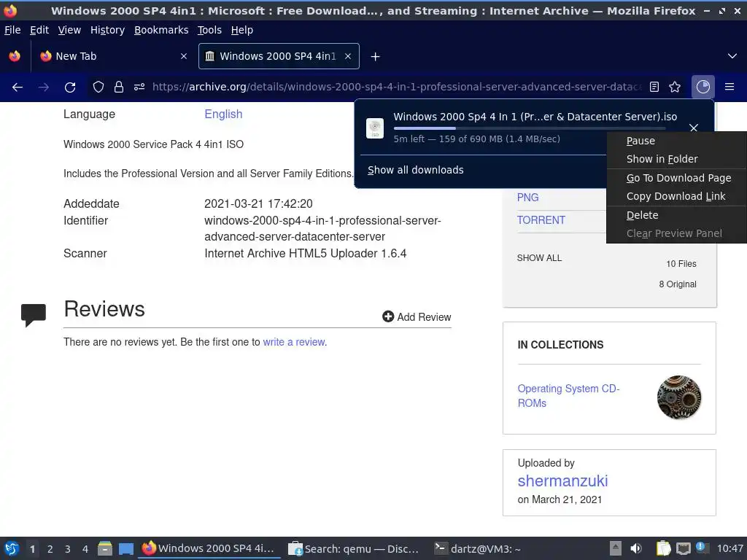Close the Windows 2000 SP4 4in1 tab
Viewport: 747px width, 560px height.
point(348,56)
